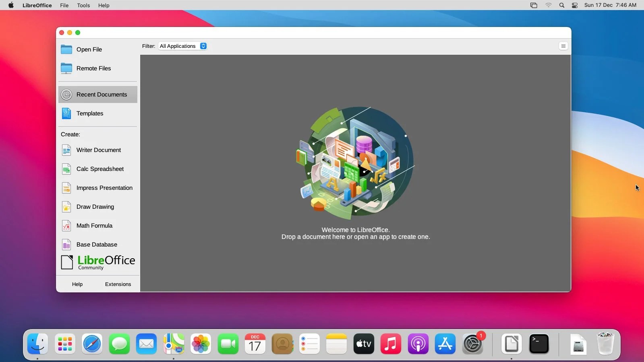Create a Calc Spreadsheet
Screen dimensions: 644x362
pyautogui.click(x=98, y=169)
